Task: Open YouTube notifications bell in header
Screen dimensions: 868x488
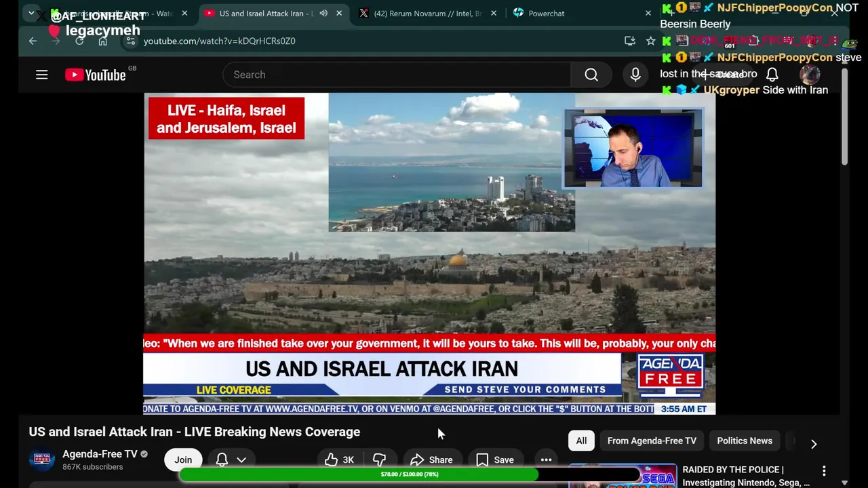Action: click(772, 75)
